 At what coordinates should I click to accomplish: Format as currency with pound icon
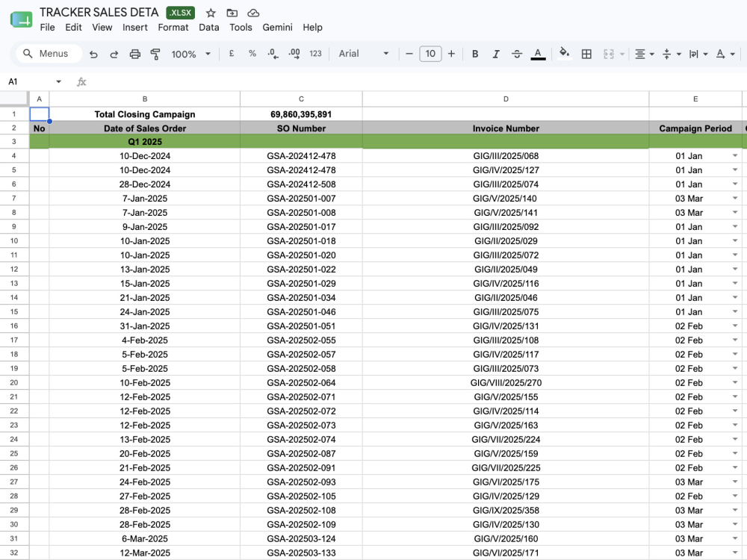click(x=232, y=54)
